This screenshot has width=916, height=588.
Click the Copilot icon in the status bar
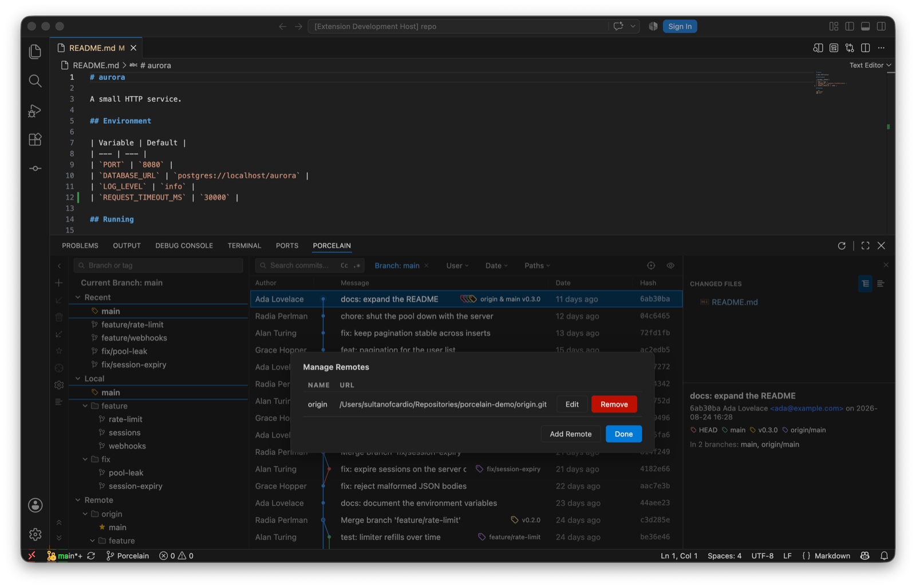pyautogui.click(x=865, y=556)
